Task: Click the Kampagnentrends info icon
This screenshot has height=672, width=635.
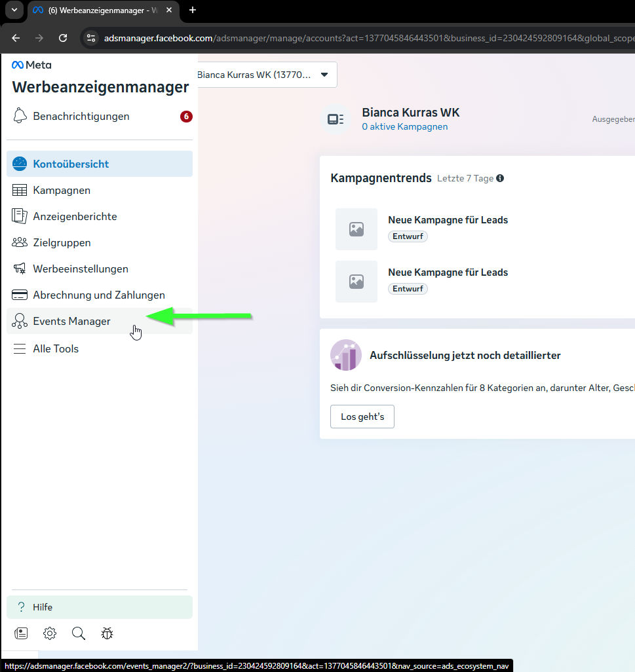Action: pyautogui.click(x=500, y=178)
